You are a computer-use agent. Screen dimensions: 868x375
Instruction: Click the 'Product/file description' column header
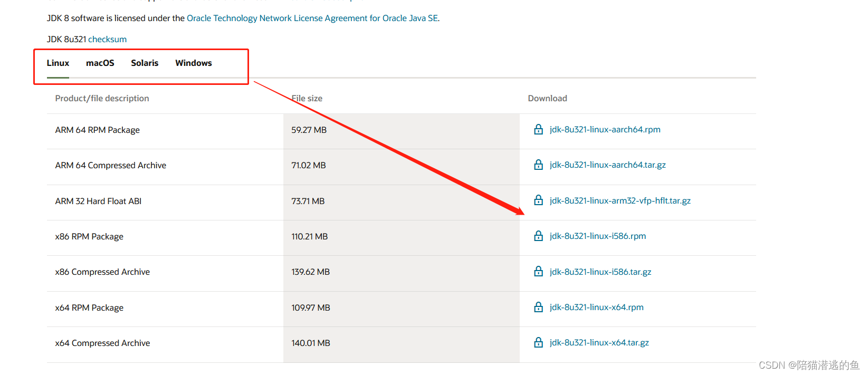pos(102,98)
